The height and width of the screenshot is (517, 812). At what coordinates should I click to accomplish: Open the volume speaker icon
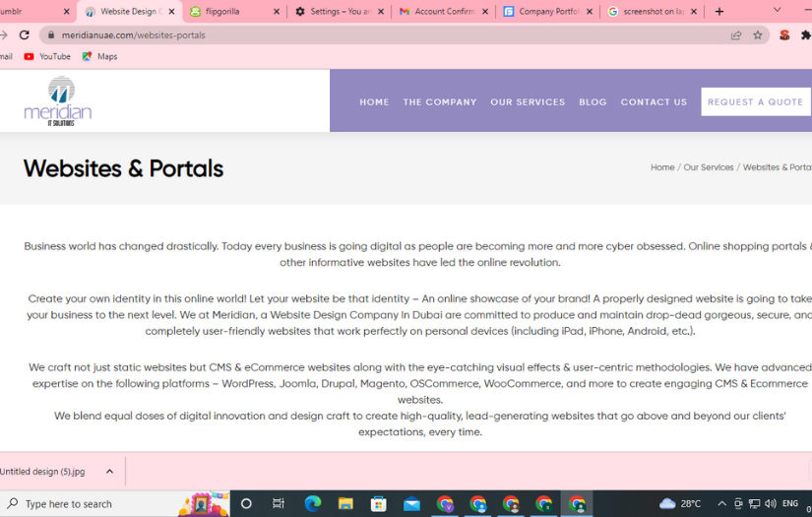(x=771, y=503)
